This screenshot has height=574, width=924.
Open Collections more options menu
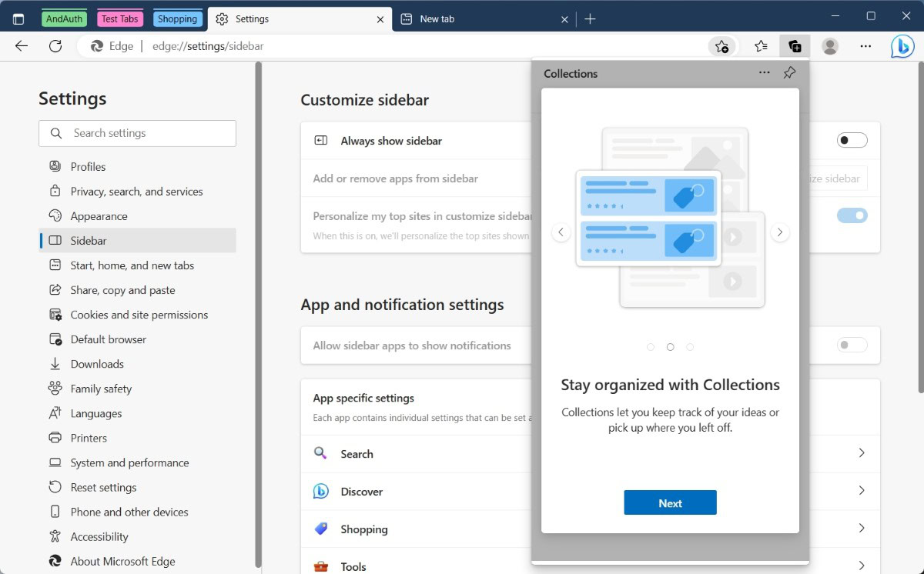tap(764, 73)
